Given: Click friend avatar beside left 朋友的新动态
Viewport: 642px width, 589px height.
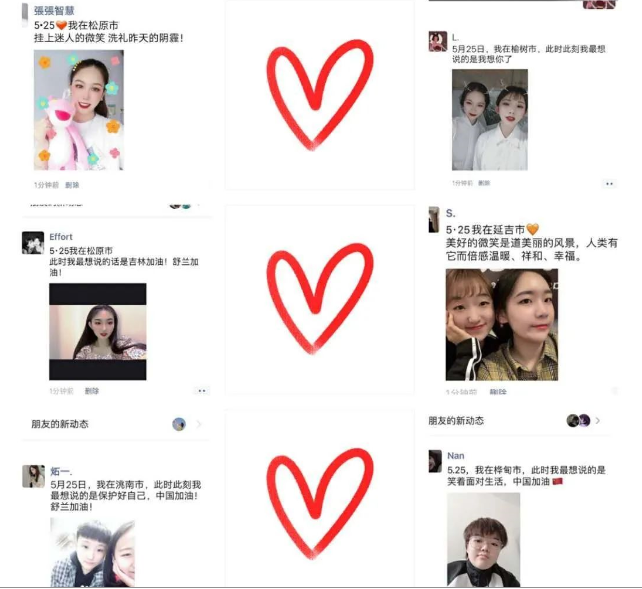Looking at the screenshot, I should coord(179,424).
